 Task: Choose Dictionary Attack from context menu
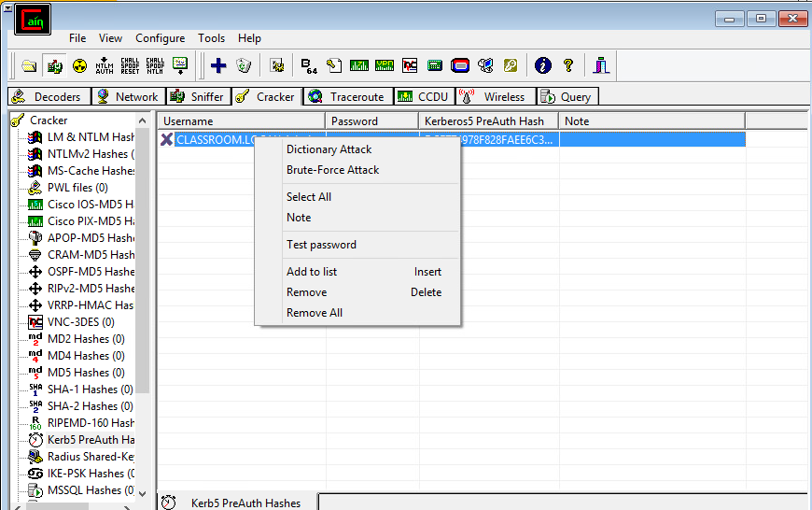(357, 149)
